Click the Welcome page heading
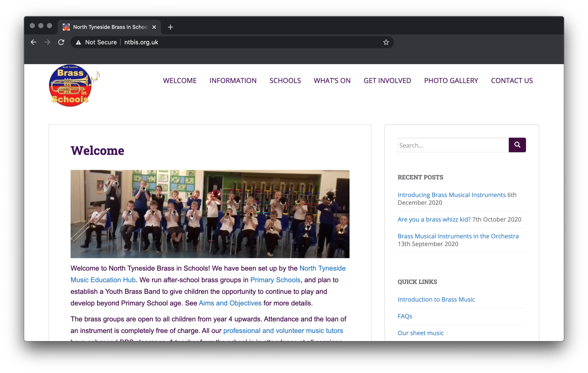This screenshot has width=588, height=373. coord(97,151)
